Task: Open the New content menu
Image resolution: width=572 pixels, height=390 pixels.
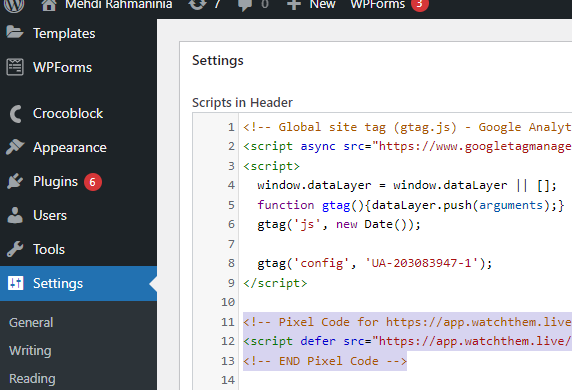Action: point(322,5)
